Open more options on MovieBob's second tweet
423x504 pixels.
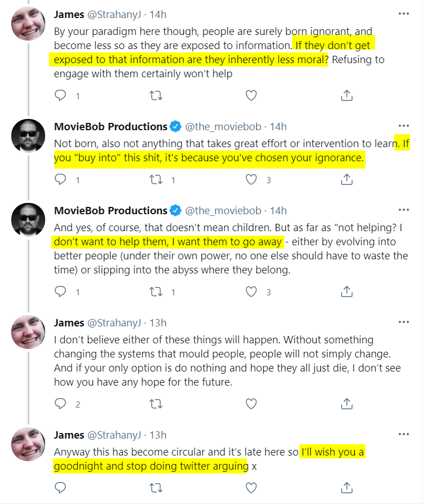[x=403, y=210]
